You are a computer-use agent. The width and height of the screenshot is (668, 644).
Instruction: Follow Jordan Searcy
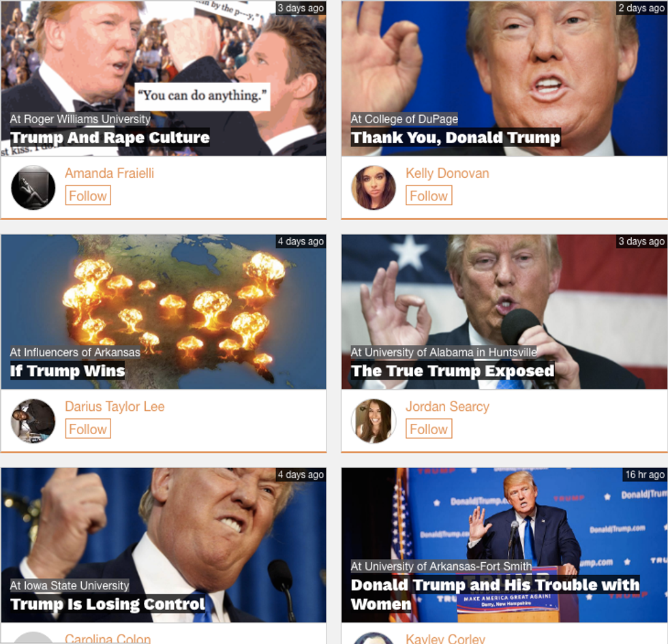pyautogui.click(x=429, y=429)
